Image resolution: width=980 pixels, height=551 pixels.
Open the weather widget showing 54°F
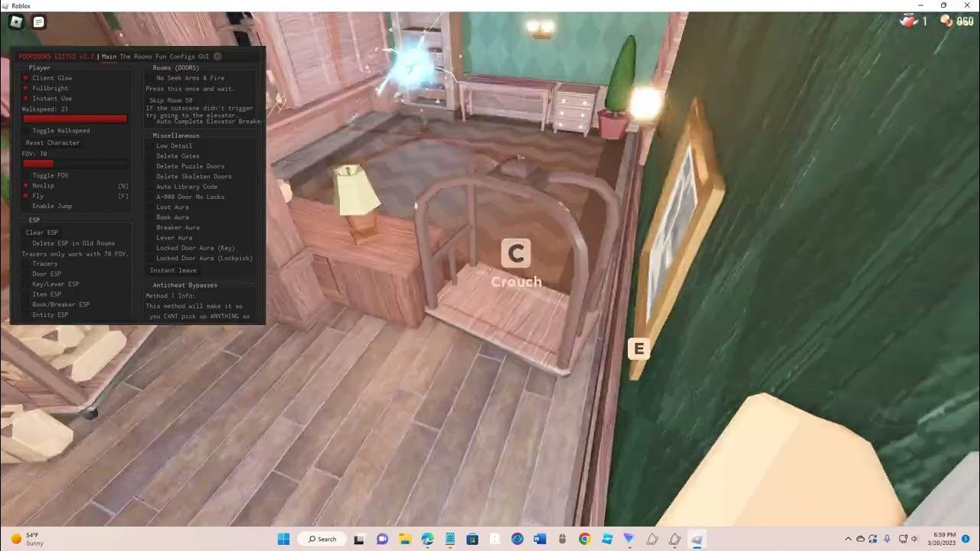tap(28, 539)
